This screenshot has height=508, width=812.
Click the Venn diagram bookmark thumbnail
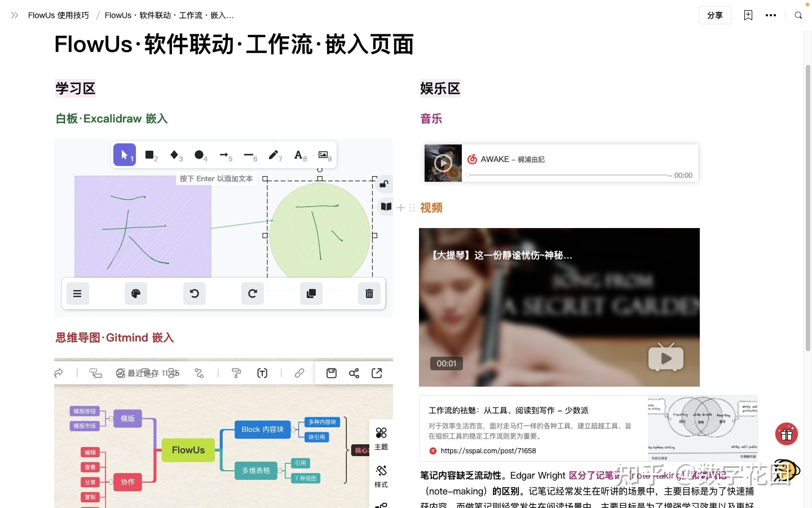point(702,428)
